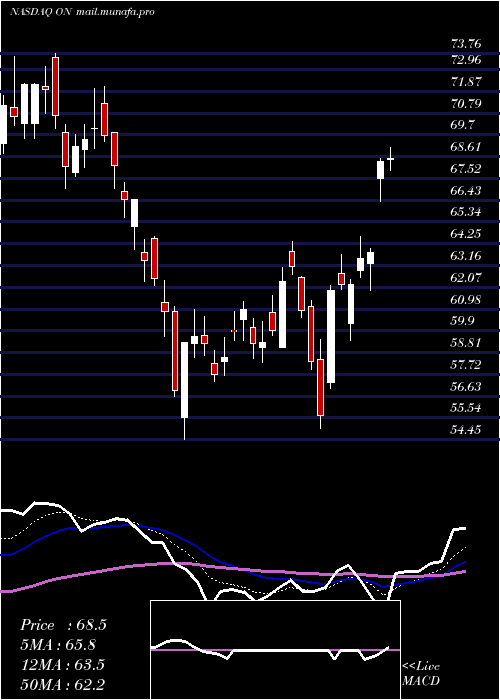Image resolution: width=500 pixels, height=700 pixels.
Task: Click inside the MACD inset panel
Action: pyautogui.click(x=275, y=650)
